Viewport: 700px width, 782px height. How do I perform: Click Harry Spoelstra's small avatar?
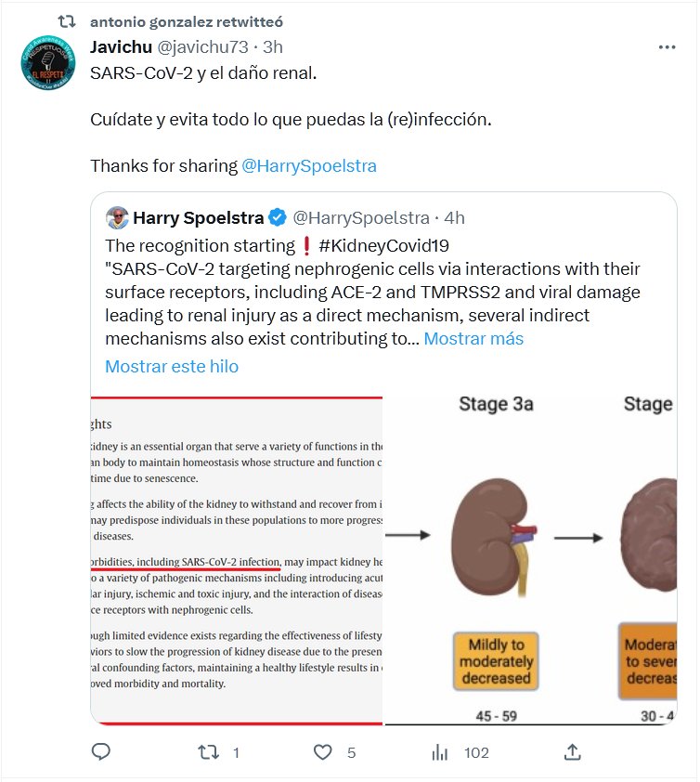[116, 218]
